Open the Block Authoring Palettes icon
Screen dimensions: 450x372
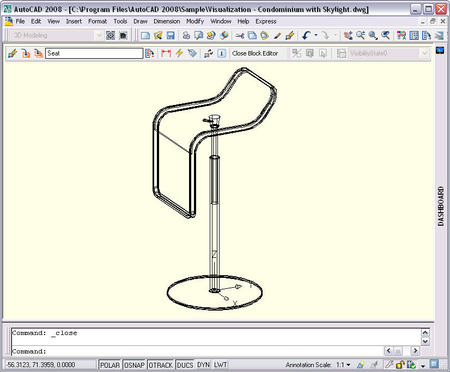coord(150,53)
